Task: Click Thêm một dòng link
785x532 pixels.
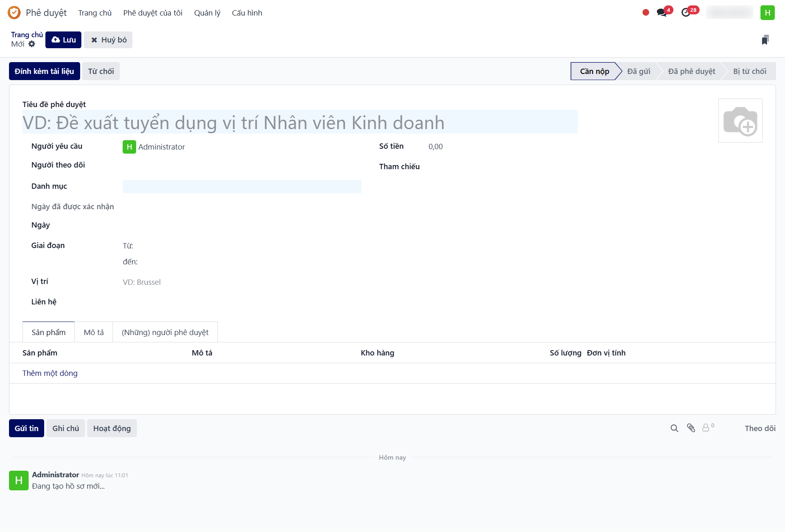Action: pos(50,373)
